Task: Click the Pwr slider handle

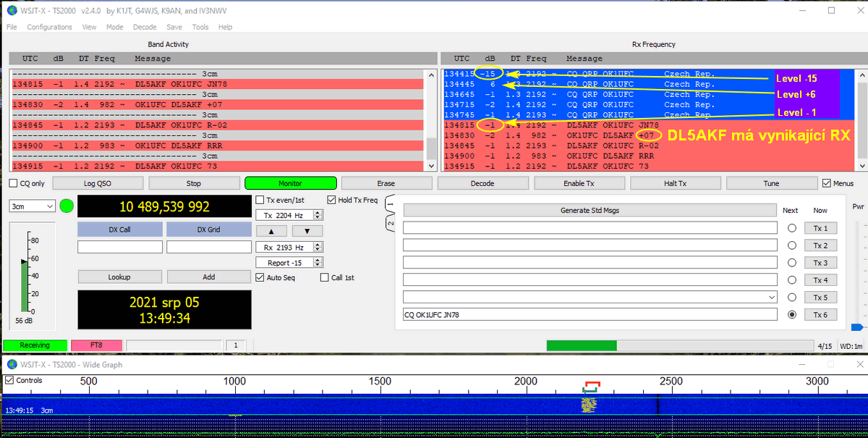Action: [x=858, y=327]
